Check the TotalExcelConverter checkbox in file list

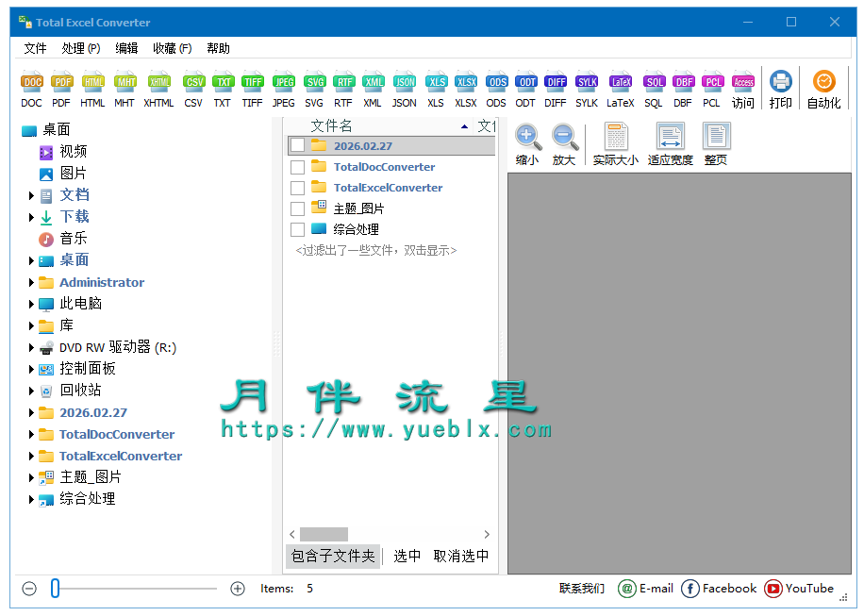point(297,188)
